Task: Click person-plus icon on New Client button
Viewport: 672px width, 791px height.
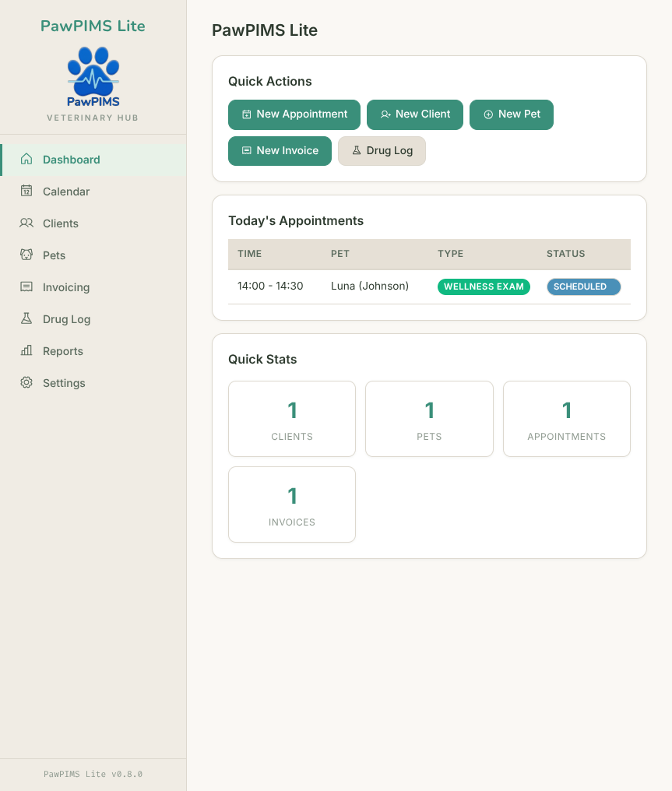Action: point(385,114)
